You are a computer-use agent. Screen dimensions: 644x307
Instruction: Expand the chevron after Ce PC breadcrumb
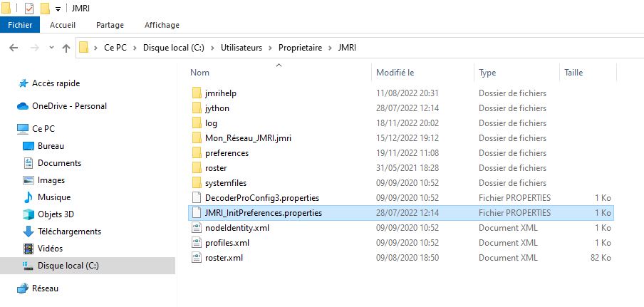135,48
